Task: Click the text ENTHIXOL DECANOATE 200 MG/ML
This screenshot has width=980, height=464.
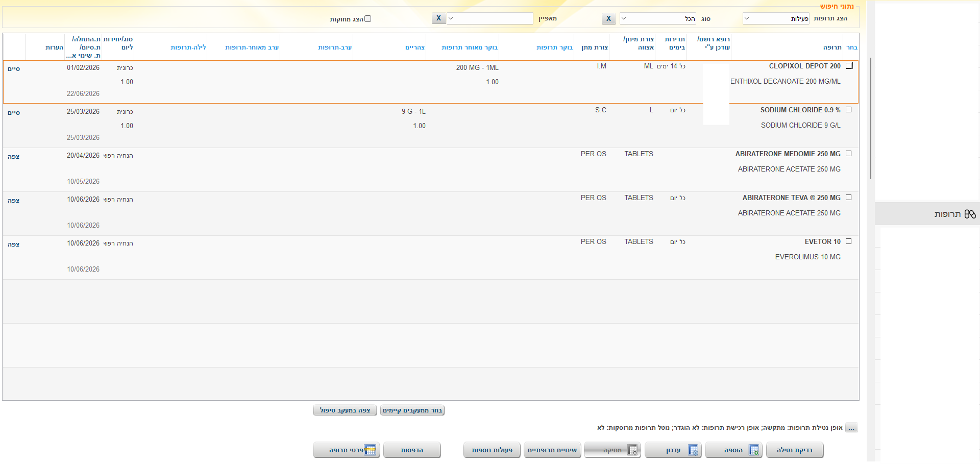Action: coord(786,81)
